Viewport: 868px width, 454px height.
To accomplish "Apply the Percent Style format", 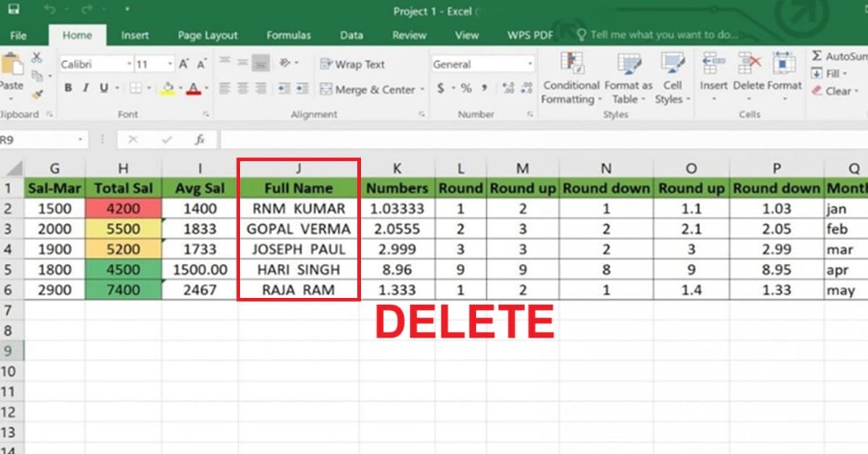I will [467, 87].
